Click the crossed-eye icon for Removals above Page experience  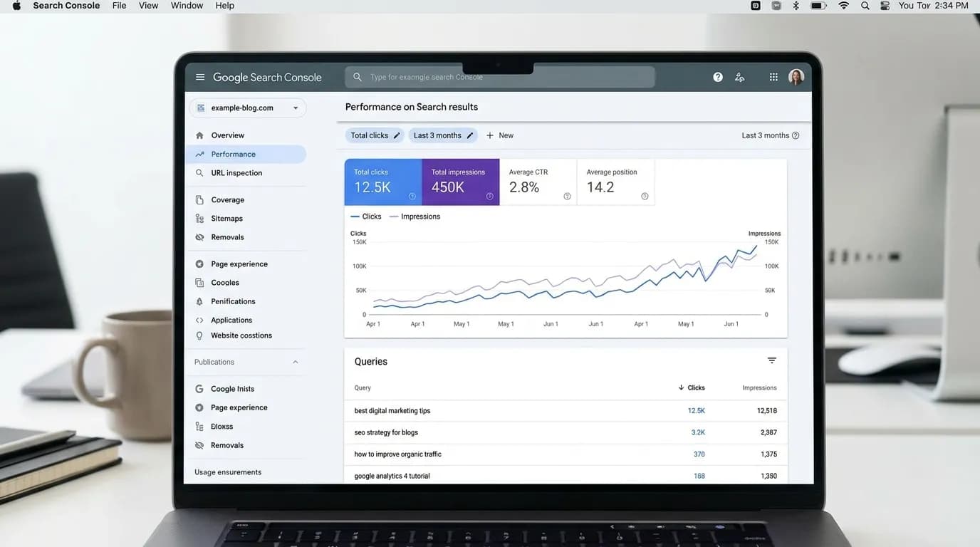point(199,237)
